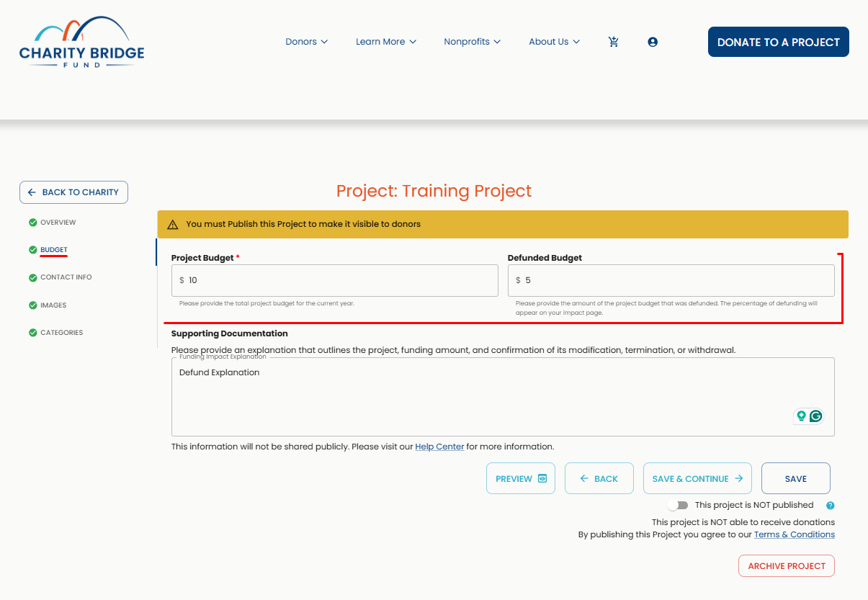868x600 pixels.
Task: Toggle the project published switch
Action: coord(678,505)
